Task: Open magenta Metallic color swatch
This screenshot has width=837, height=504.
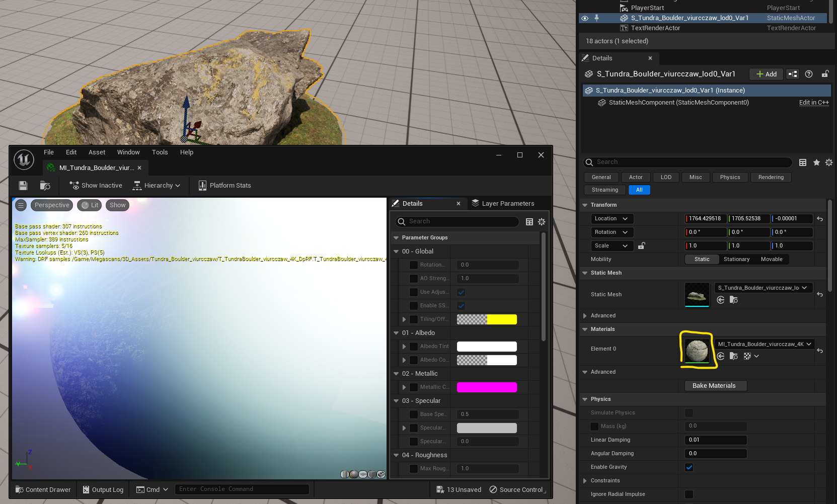Action: pyautogui.click(x=487, y=387)
